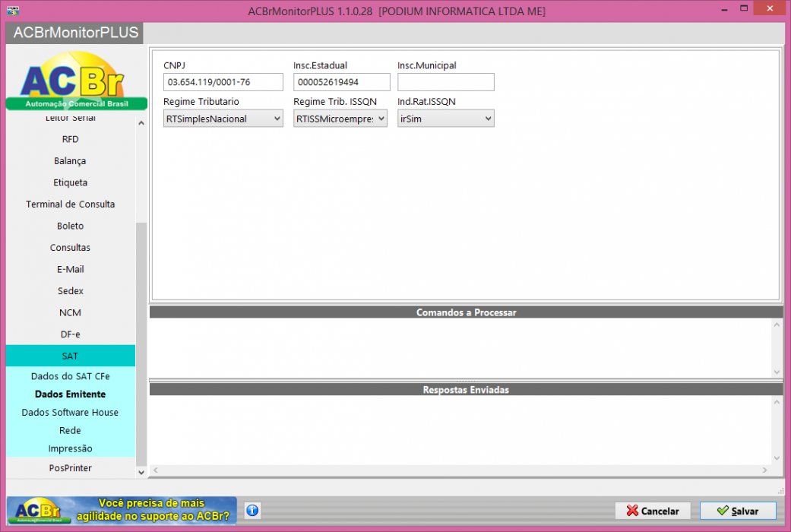Click Comandos a Processar scroll up arrow
This screenshot has width=791, height=532.
point(777,325)
